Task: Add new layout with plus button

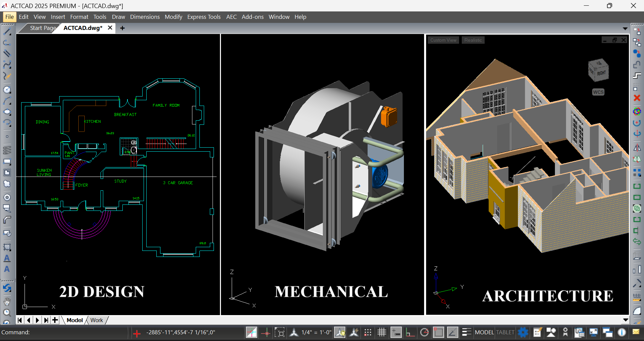Action: [x=55, y=320]
